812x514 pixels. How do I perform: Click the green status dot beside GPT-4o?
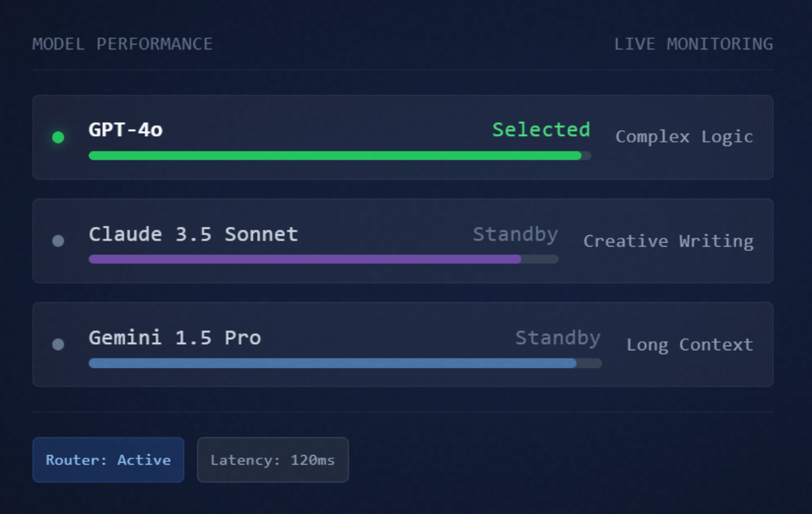[58, 137]
